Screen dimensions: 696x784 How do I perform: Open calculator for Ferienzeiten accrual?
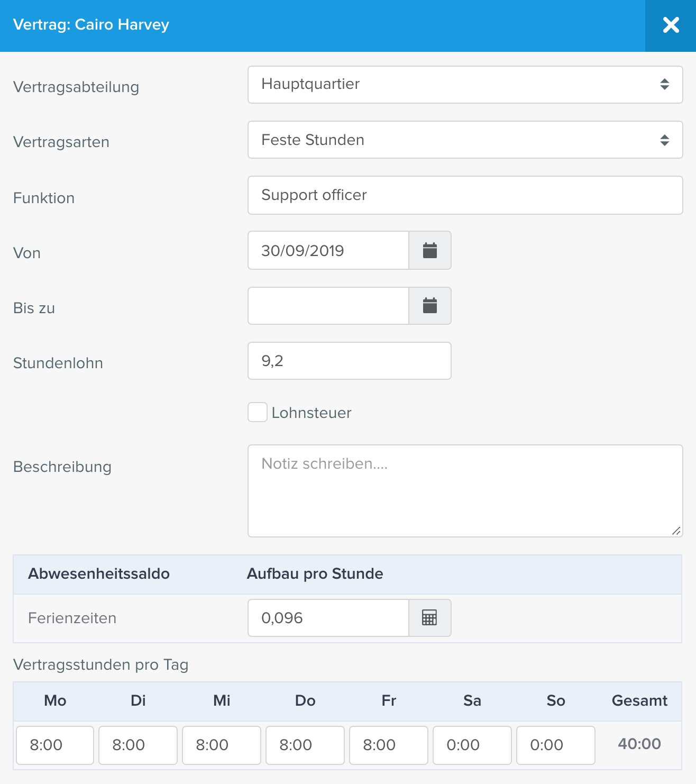(x=430, y=618)
